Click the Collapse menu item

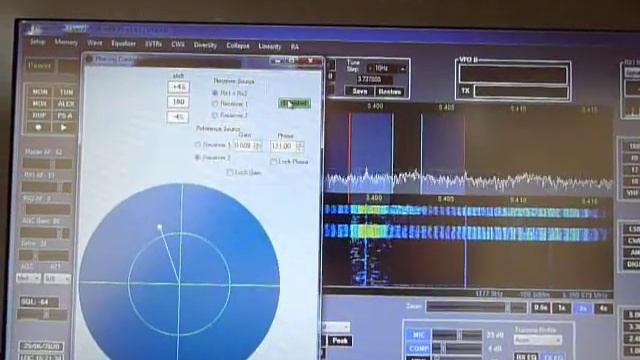point(238,45)
